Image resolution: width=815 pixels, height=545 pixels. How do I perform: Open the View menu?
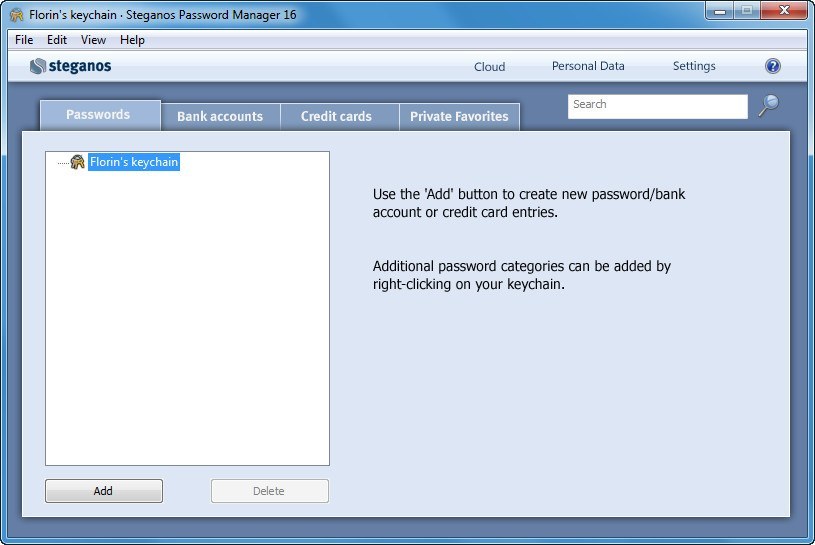(93, 40)
